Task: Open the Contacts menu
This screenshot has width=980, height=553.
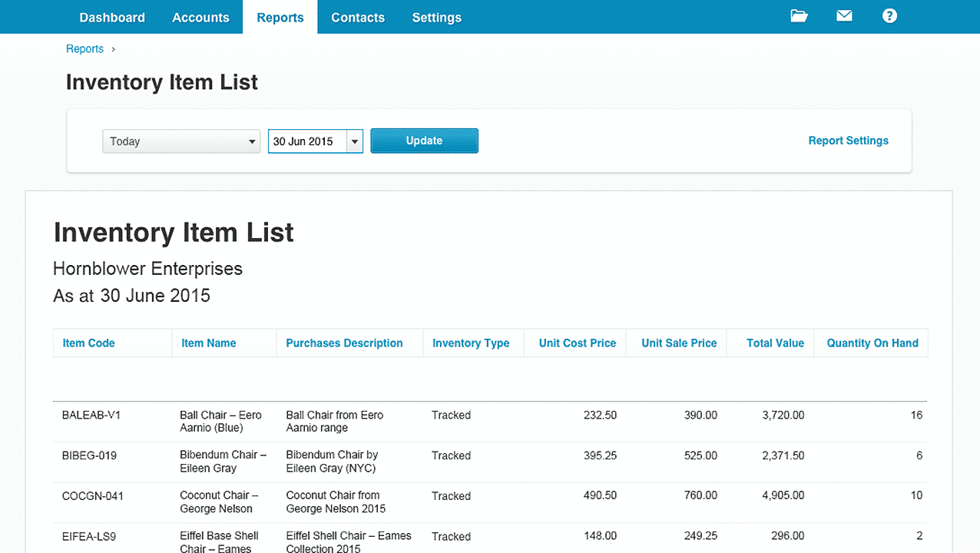Action: [x=358, y=18]
